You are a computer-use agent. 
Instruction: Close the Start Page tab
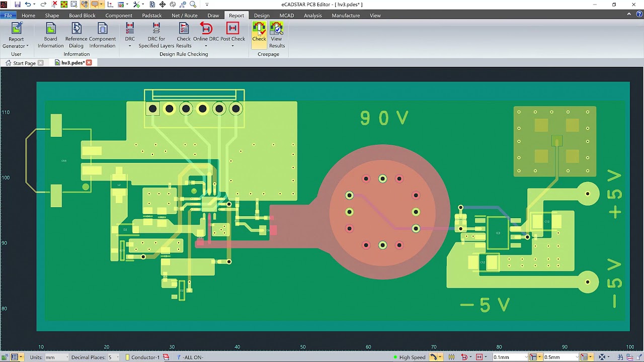(x=41, y=63)
